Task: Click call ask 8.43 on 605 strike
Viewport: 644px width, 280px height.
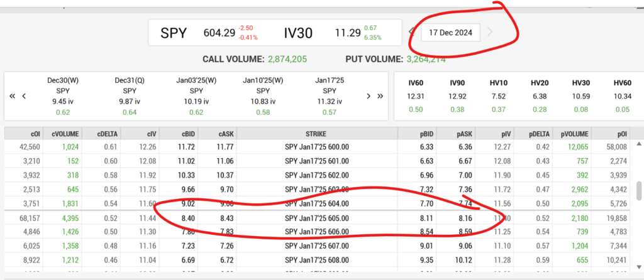Action: tap(226, 218)
